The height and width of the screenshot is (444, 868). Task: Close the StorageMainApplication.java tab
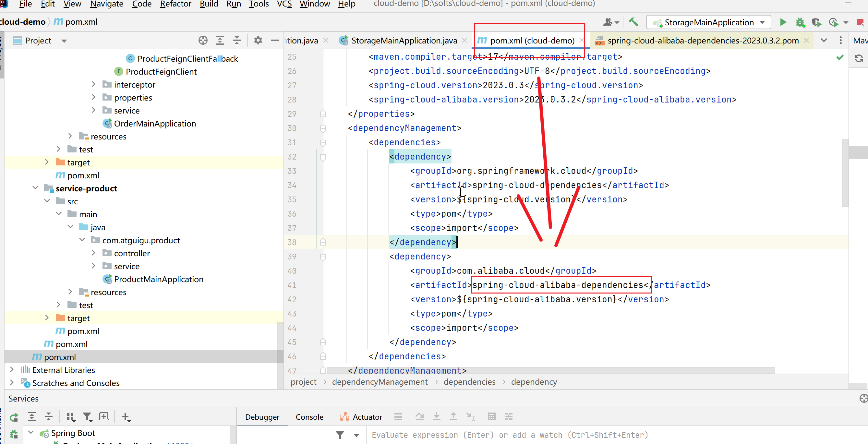point(464,41)
